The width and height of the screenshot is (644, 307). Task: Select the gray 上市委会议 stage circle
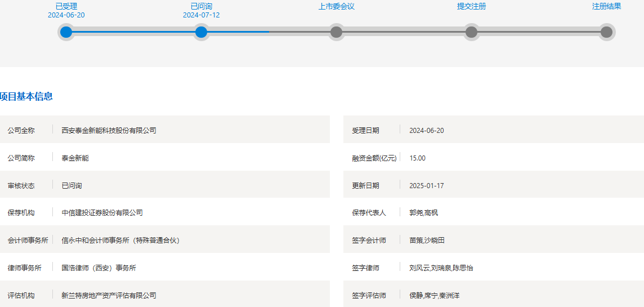[x=336, y=32]
